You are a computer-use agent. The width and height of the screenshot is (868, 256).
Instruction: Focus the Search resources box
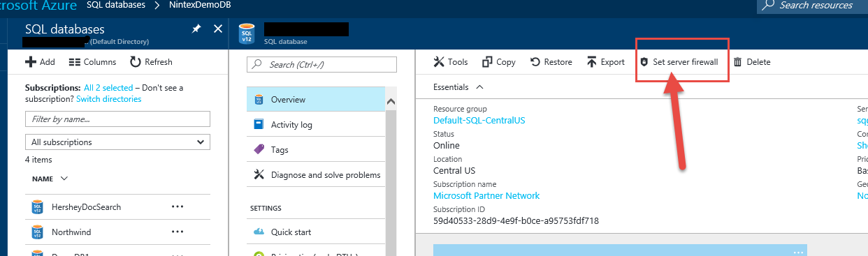812,6
